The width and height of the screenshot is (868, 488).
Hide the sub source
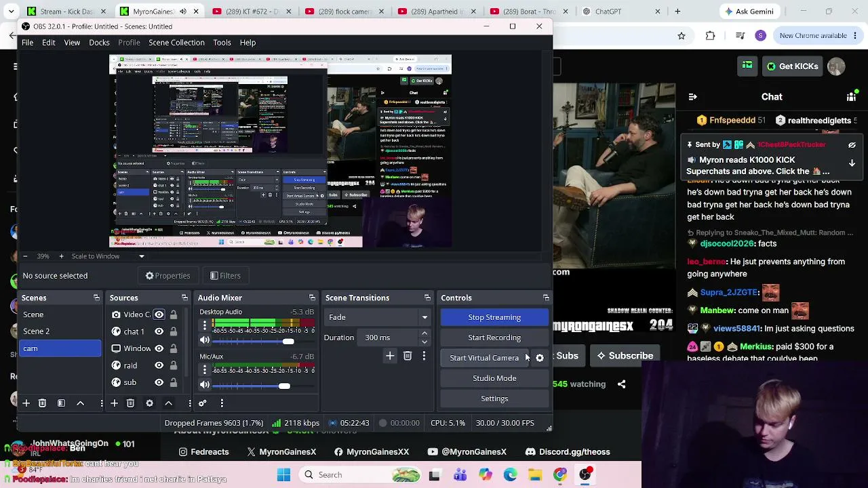159,382
